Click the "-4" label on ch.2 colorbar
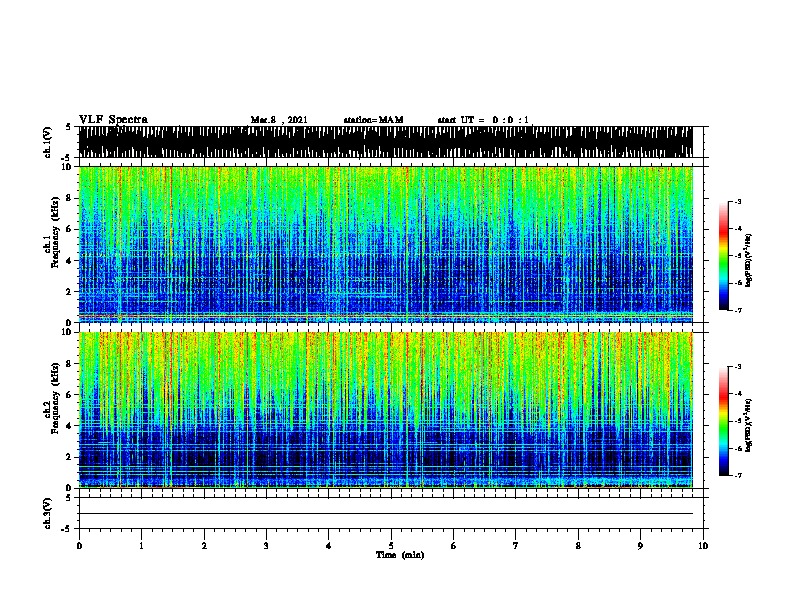Viewport: 792px width, 612px height. point(737,394)
